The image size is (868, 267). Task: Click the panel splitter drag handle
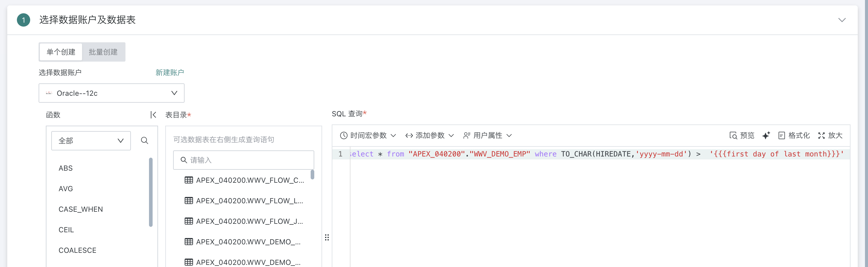pos(327,237)
